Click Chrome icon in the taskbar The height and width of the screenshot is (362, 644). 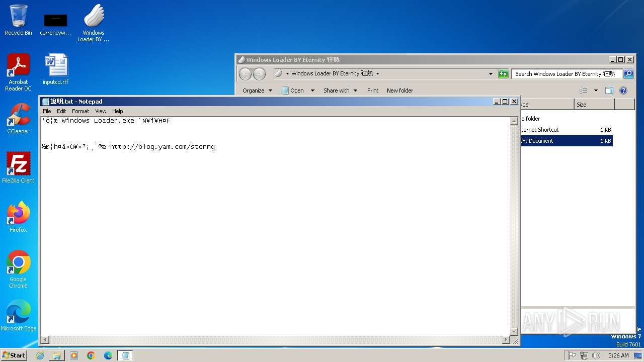(x=91, y=355)
